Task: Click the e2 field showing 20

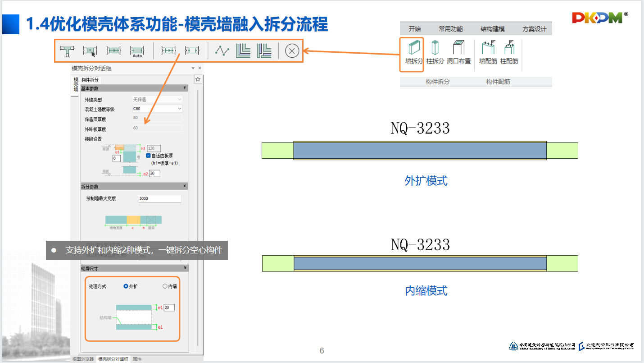Action: [x=154, y=174]
